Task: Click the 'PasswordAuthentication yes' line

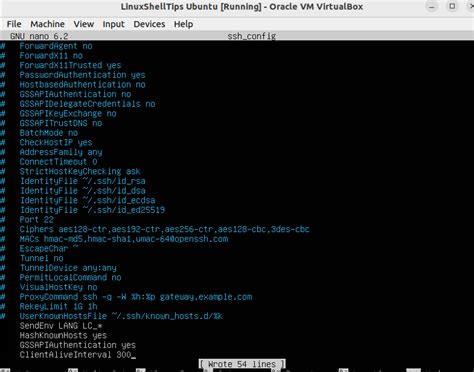Action: [x=82, y=75]
